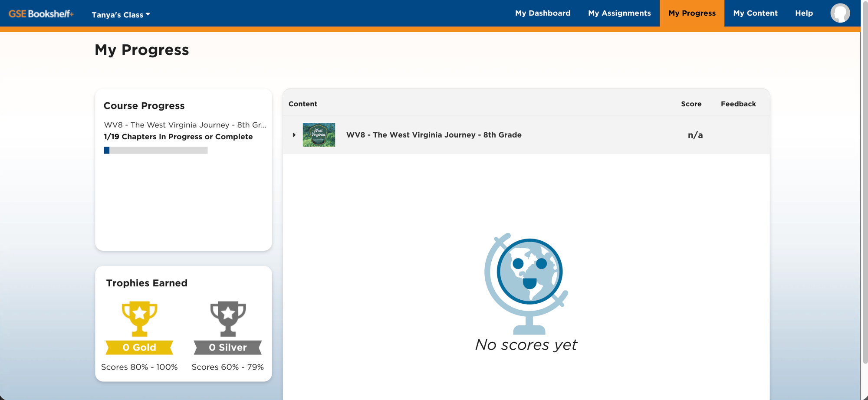Open the Tanya's Class dropdown

coord(121,14)
